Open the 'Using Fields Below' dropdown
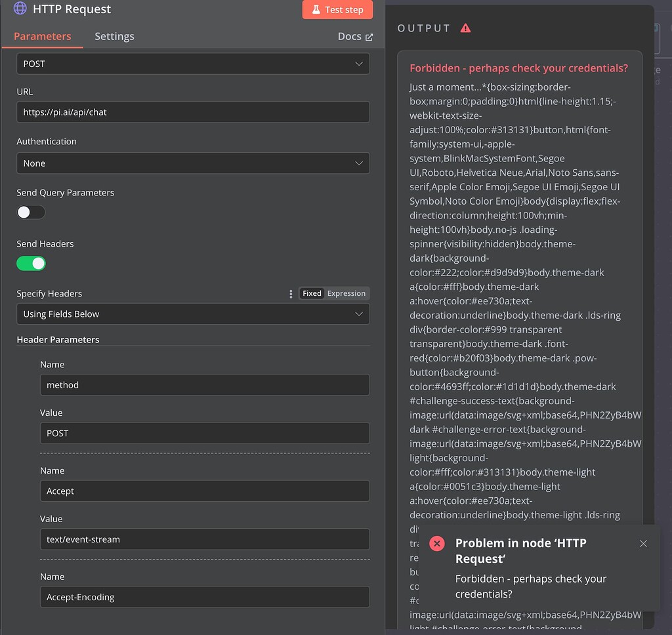 [193, 314]
